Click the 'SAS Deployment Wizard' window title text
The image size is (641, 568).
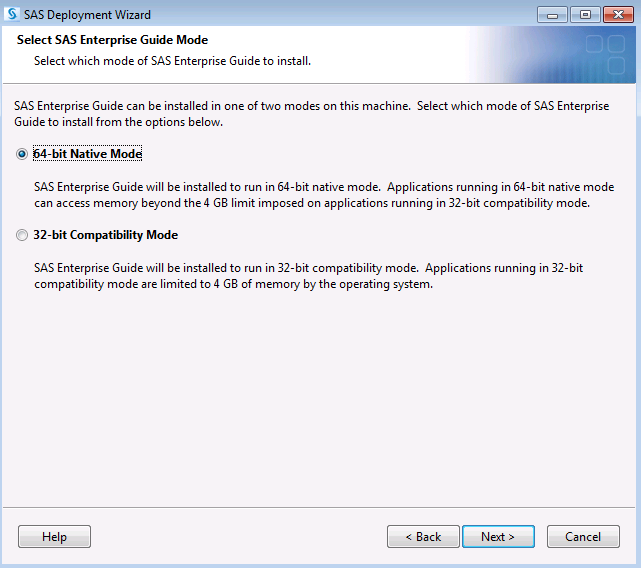87,15
